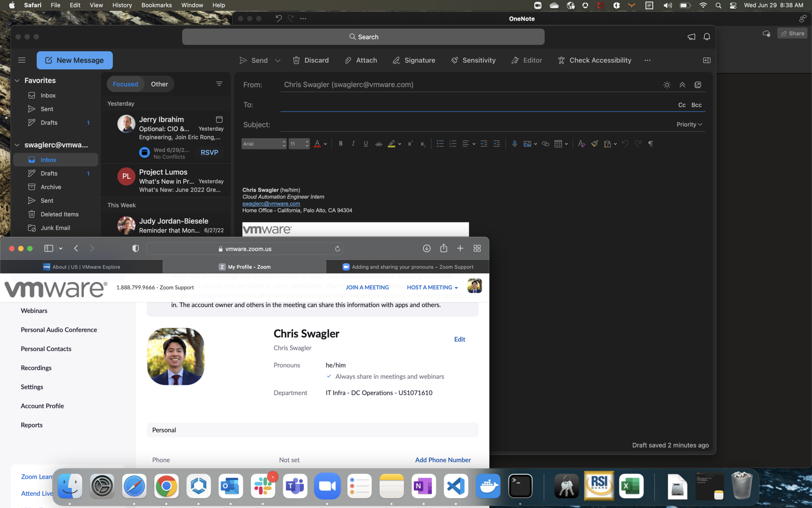Click the bulleted list icon
Image resolution: width=812 pixels, height=508 pixels.
click(440, 144)
